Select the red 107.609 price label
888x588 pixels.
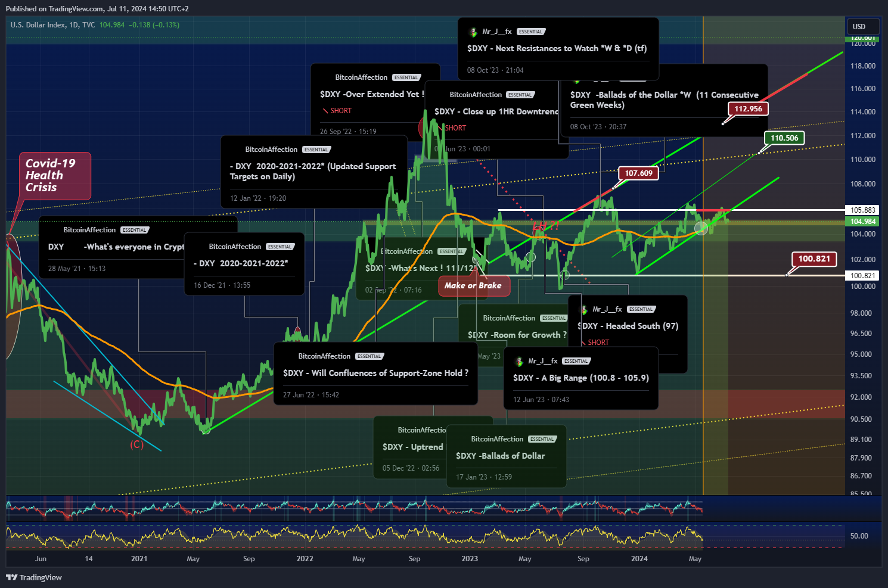coord(638,173)
